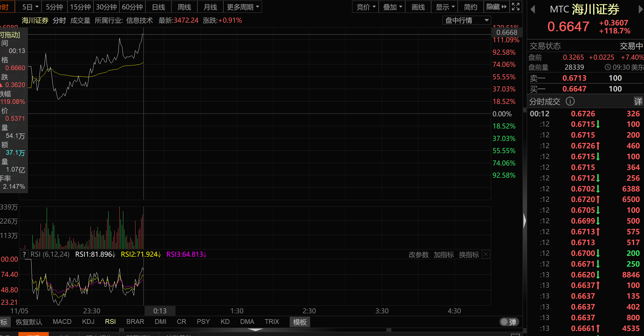Switch to the 日线 daily chart tab
The image size is (644, 336).
pos(158,7)
